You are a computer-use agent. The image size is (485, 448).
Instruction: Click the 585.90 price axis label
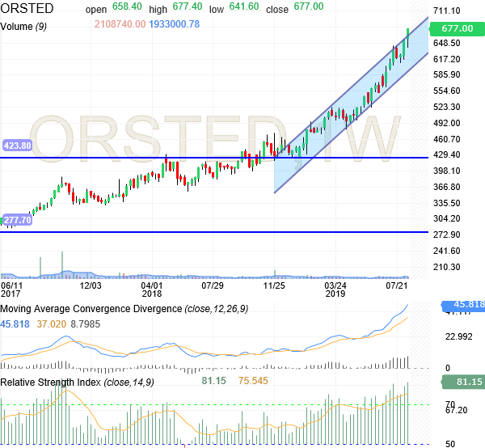447,74
